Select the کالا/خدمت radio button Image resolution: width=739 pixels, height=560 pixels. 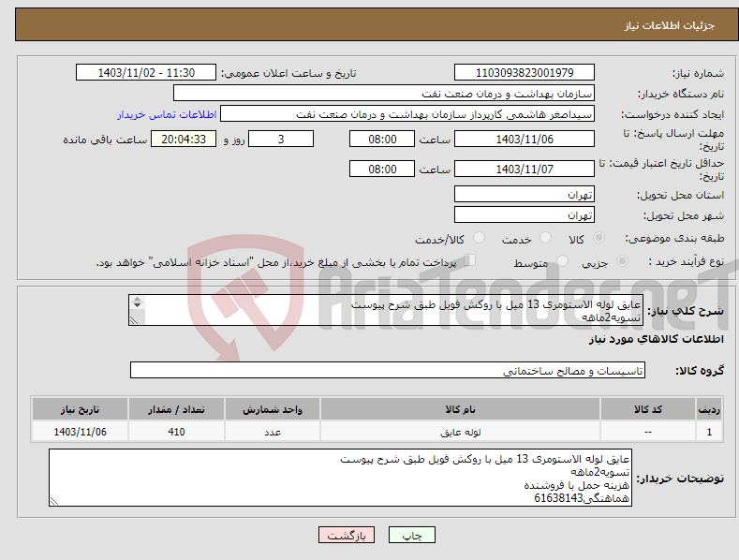479,238
